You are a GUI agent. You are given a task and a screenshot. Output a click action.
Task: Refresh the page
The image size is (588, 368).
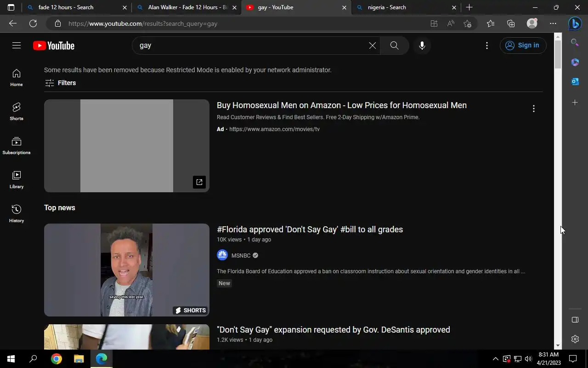(x=33, y=23)
